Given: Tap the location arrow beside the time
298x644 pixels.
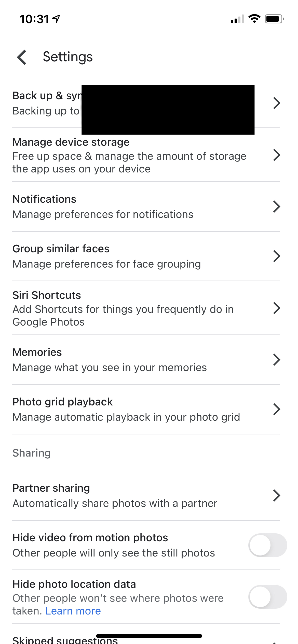Looking at the screenshot, I should tap(56, 19).
